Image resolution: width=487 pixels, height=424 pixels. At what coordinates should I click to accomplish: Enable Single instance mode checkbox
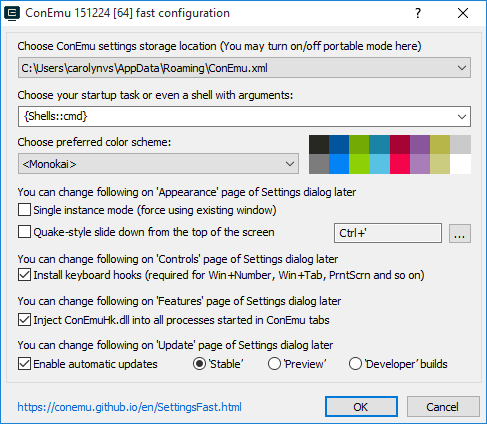click(x=24, y=210)
